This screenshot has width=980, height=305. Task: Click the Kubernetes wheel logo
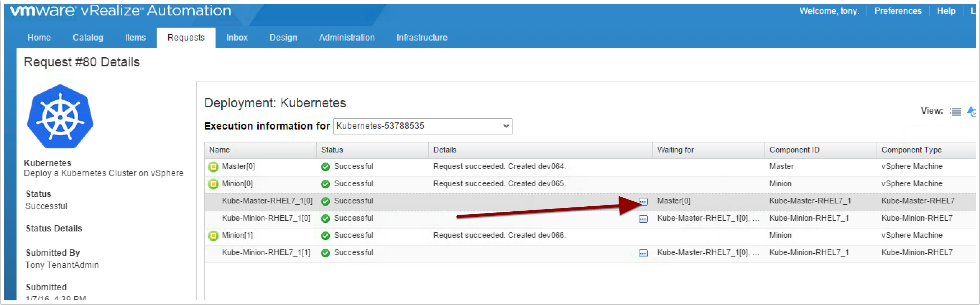click(x=60, y=117)
